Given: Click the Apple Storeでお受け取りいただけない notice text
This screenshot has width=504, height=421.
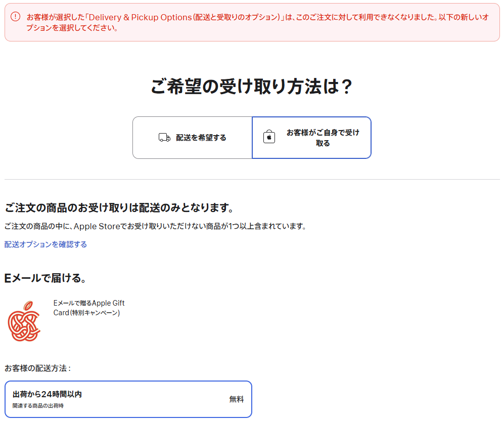Looking at the screenshot, I should [x=155, y=226].
